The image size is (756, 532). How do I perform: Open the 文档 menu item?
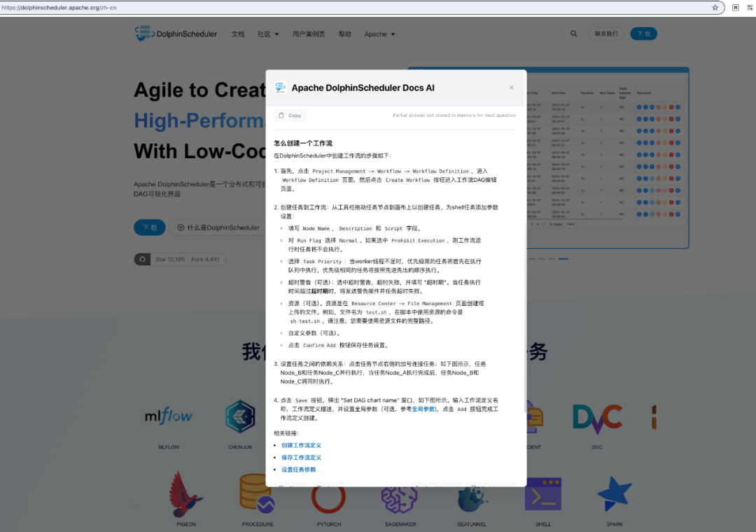(x=238, y=34)
